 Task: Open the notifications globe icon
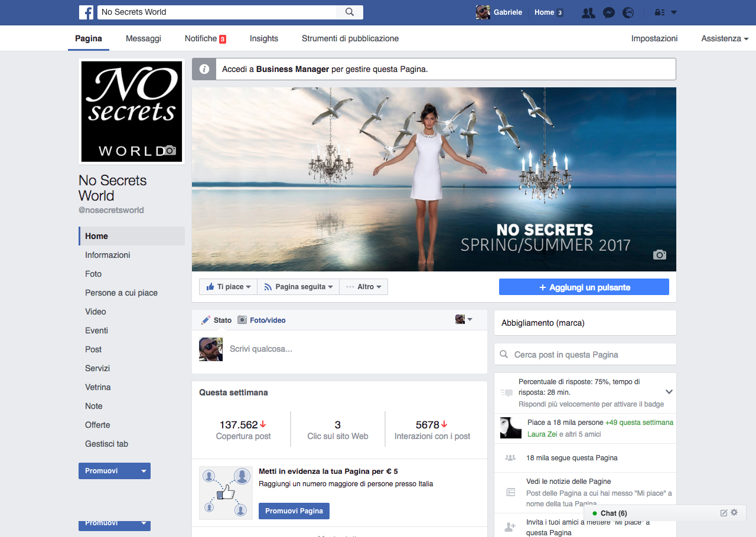click(628, 12)
